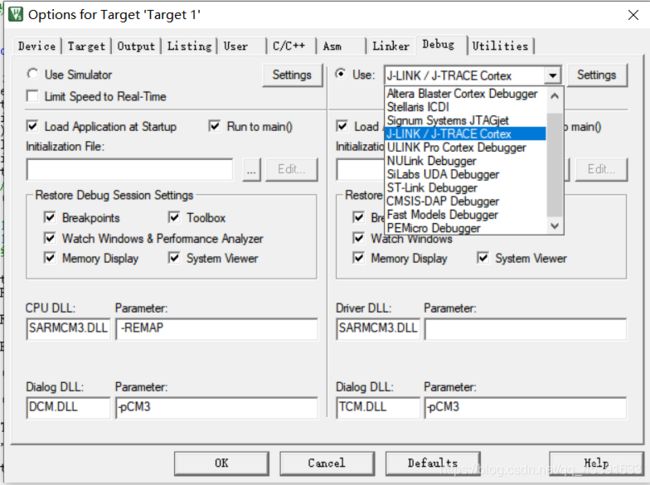Click the simulator Edit... button

tap(291, 170)
